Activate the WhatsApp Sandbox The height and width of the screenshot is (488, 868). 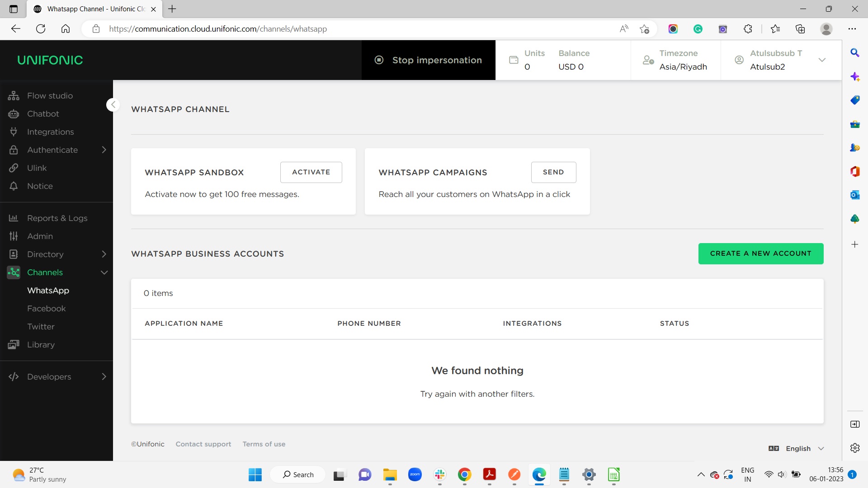(311, 172)
